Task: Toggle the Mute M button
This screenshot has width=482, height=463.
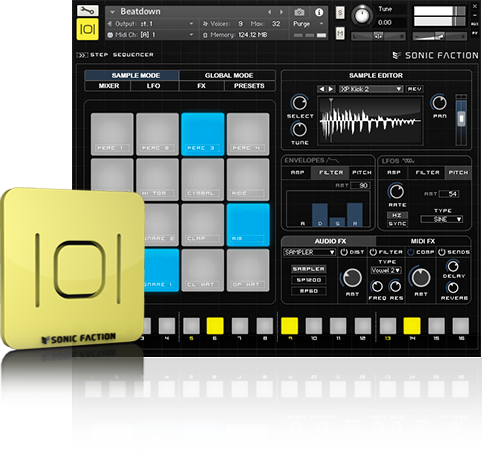Action: tap(340, 33)
